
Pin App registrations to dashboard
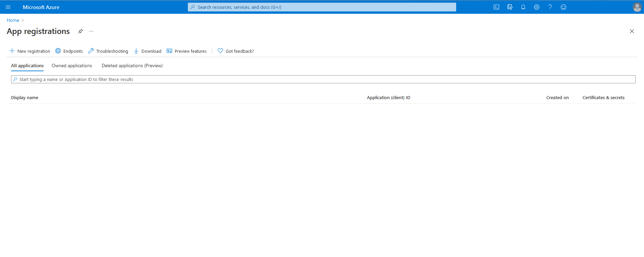point(80,31)
